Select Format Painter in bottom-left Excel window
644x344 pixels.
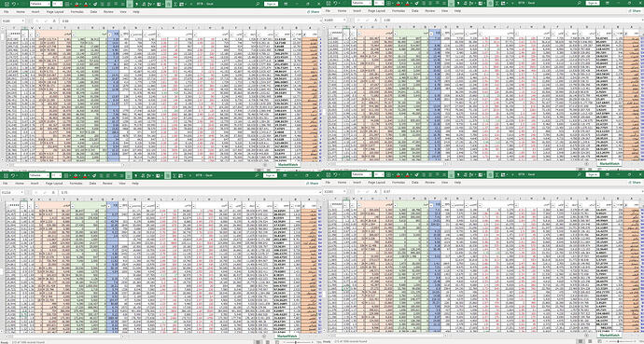(x=94, y=175)
